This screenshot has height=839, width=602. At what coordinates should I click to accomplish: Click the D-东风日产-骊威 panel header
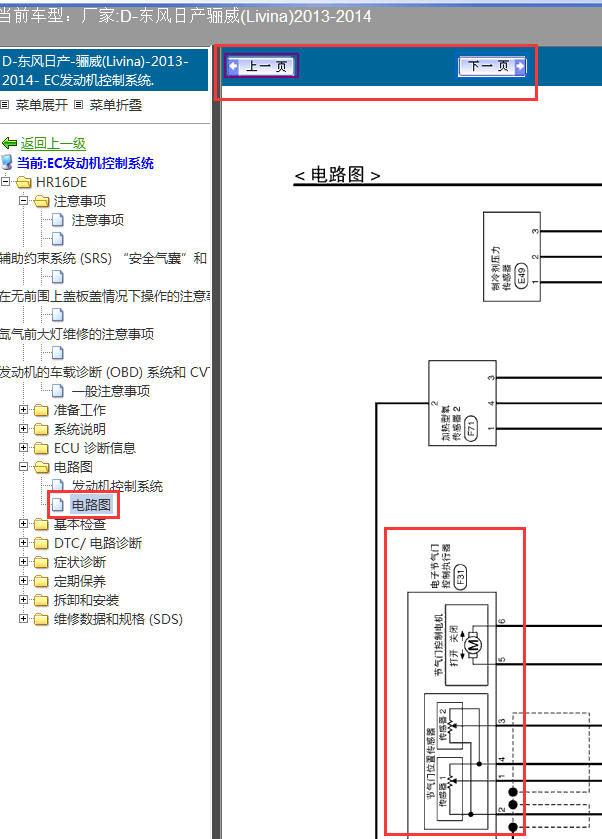(104, 70)
